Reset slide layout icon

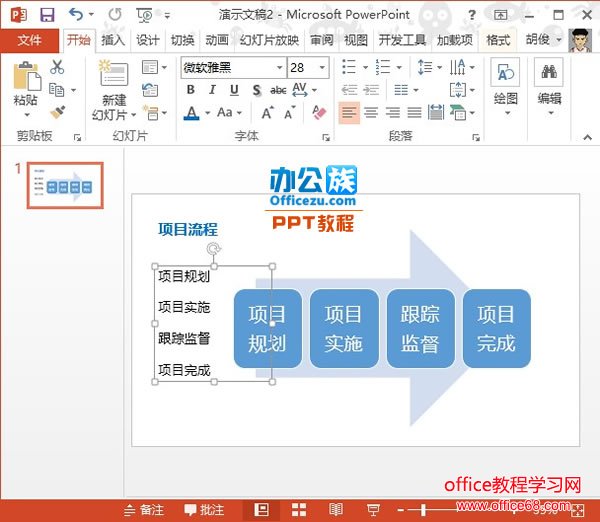pyautogui.click(x=150, y=90)
